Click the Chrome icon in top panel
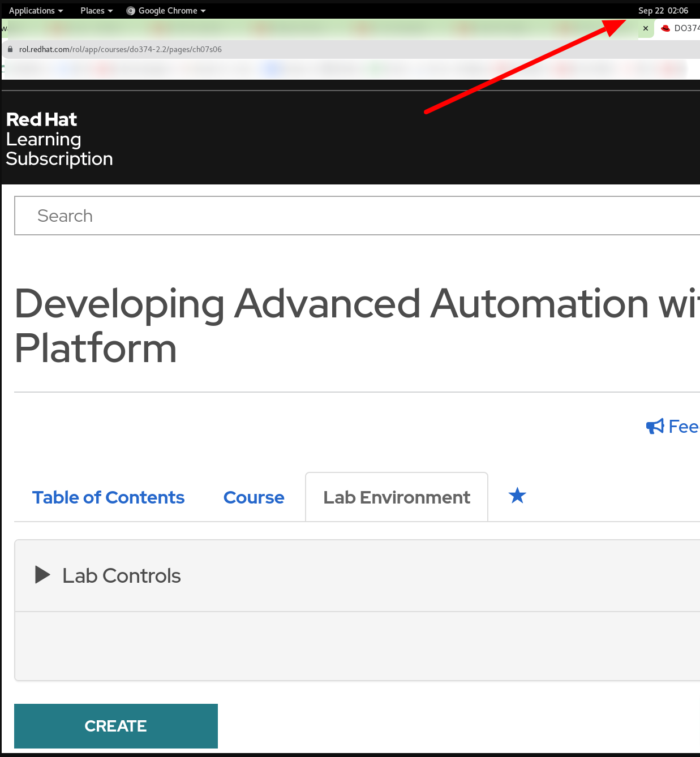 tap(131, 11)
